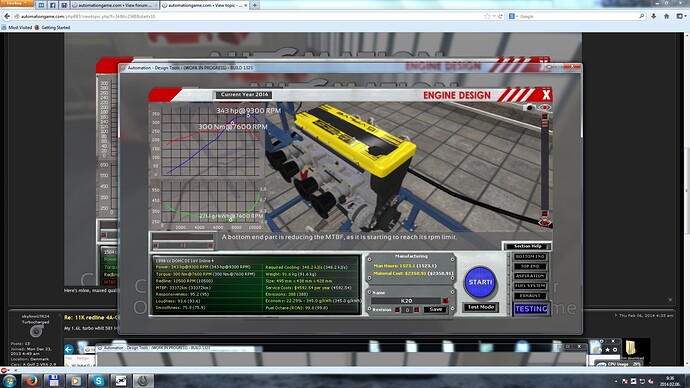Open the ASPIRATION section tab

click(x=530, y=276)
